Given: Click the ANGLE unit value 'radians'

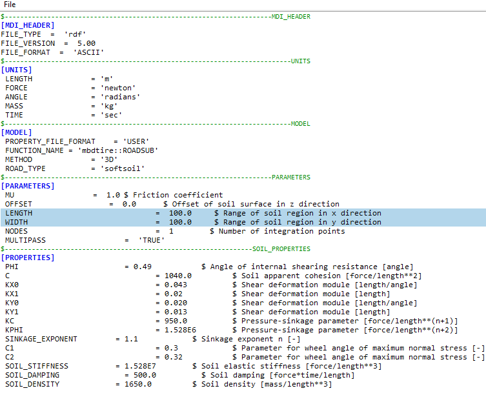Looking at the screenshot, I should click(120, 97).
